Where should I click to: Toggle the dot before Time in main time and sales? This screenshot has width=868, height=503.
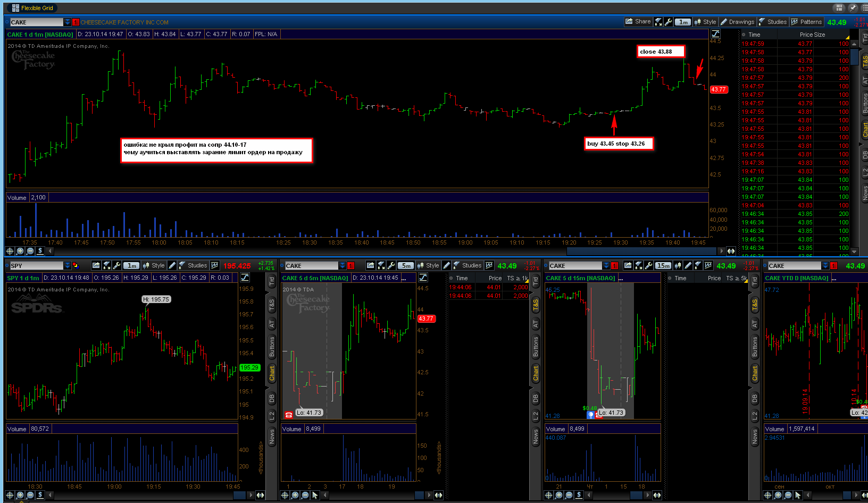click(744, 35)
